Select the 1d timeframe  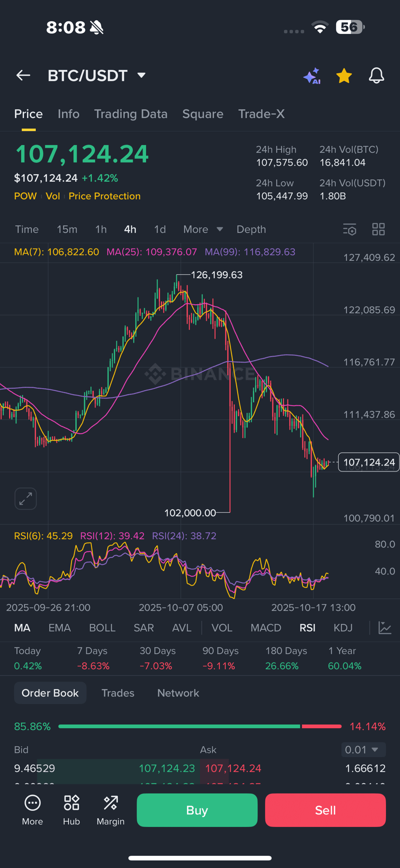160,229
